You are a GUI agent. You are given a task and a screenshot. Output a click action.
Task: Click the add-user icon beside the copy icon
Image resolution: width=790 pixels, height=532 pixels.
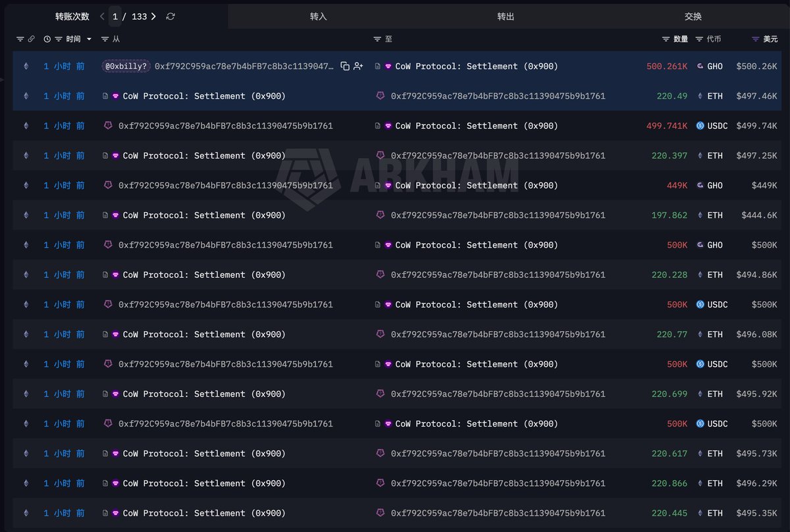[358, 66]
